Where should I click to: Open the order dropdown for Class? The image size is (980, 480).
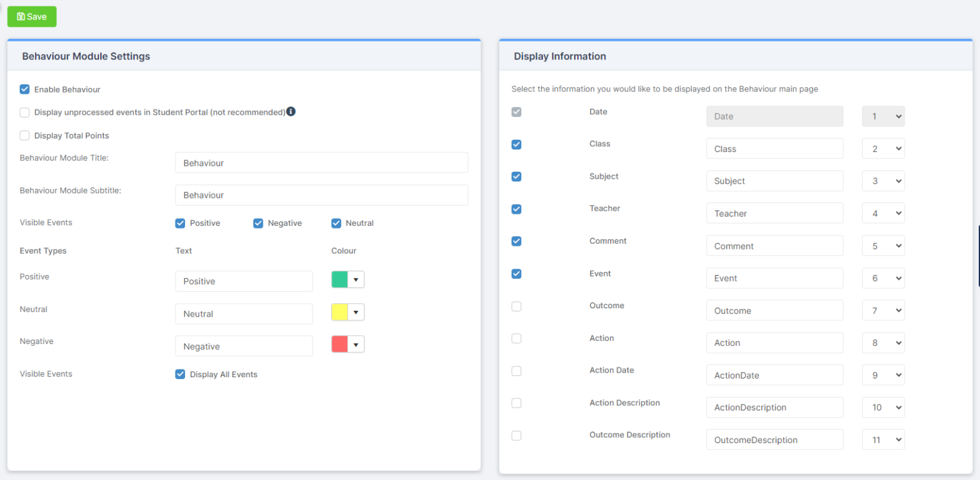pos(883,148)
